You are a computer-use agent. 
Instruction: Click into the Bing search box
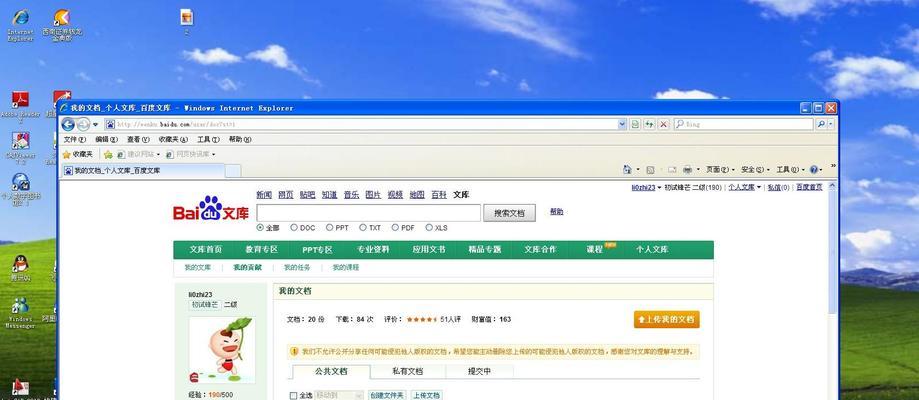743,124
